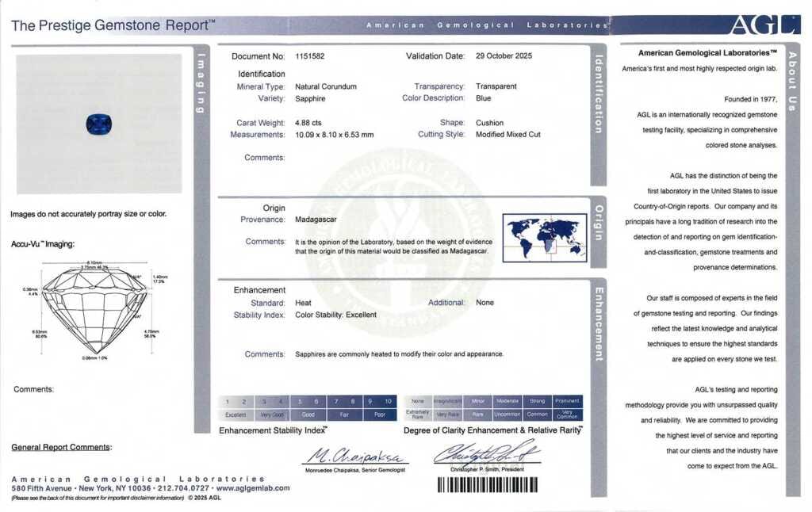
Task: Select document number "1151582"
Action: 310,56
